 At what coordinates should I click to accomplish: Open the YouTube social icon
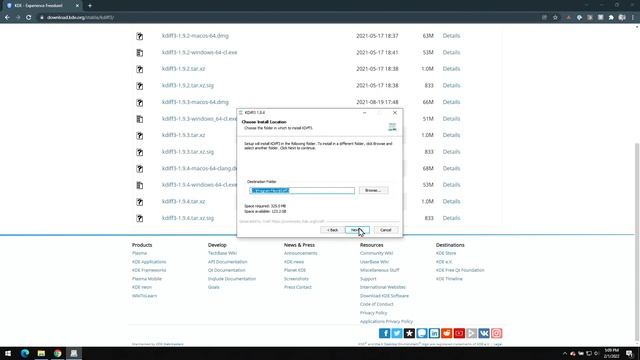point(459,333)
